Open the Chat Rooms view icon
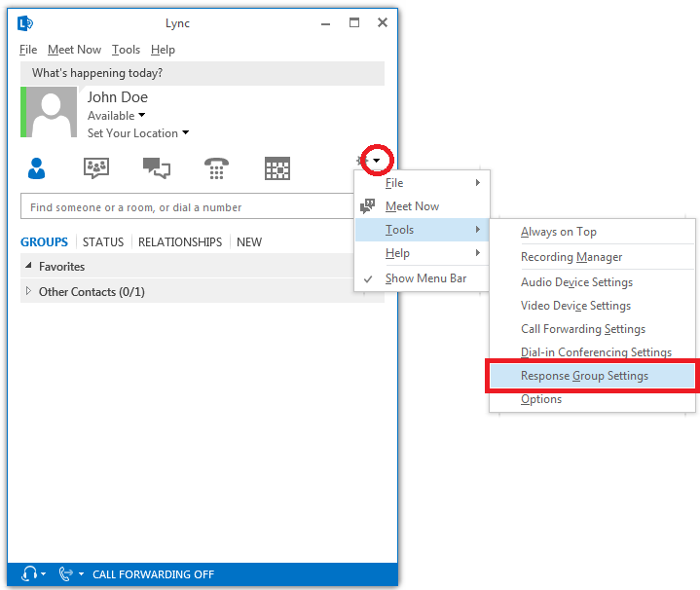The image size is (700, 590). 96,168
